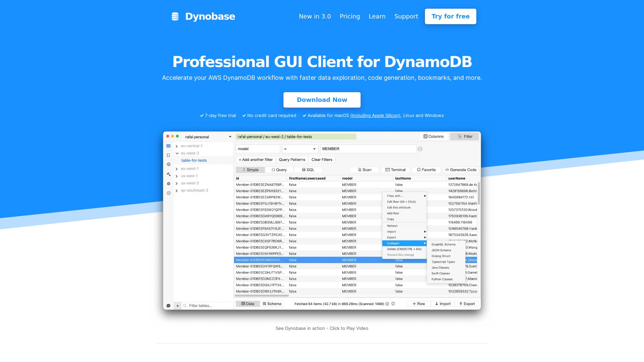This screenshot has height=362, width=644.
Task: Toggle the Filter button
Action: point(465,136)
